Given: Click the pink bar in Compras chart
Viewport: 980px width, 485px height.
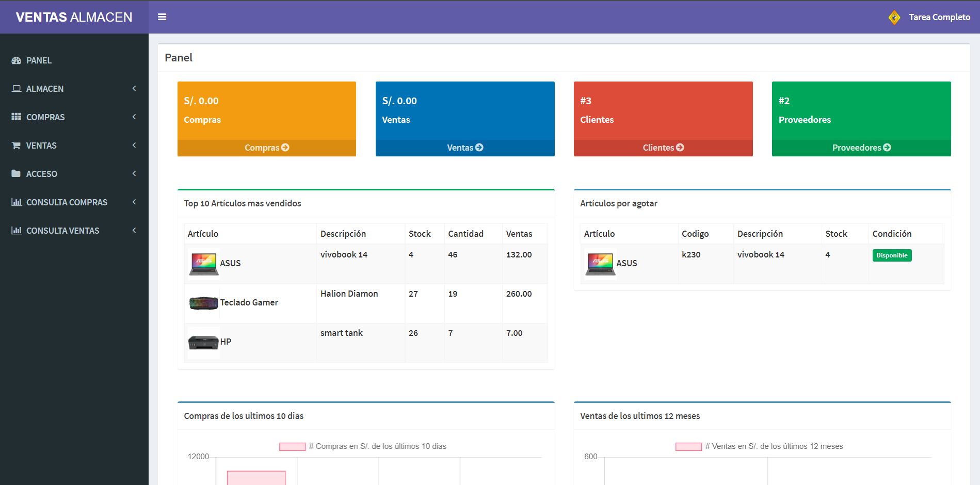Looking at the screenshot, I should click(256, 478).
